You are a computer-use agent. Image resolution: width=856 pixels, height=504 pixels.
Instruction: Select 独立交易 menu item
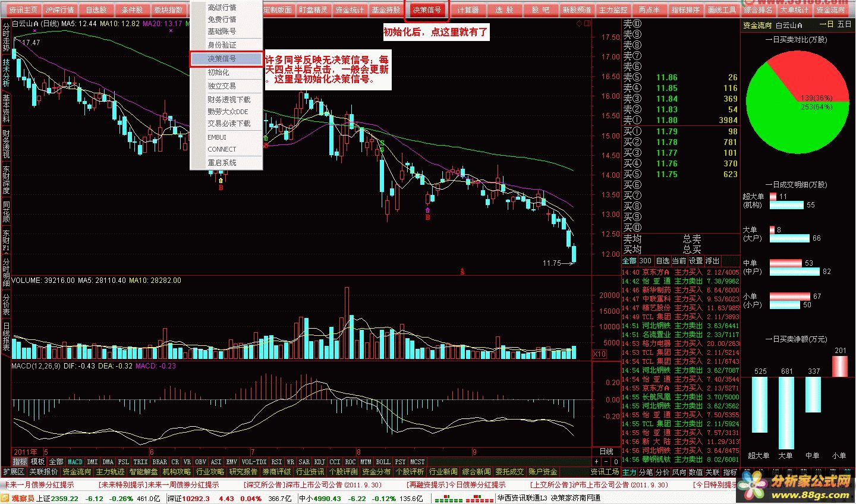pyautogui.click(x=226, y=86)
